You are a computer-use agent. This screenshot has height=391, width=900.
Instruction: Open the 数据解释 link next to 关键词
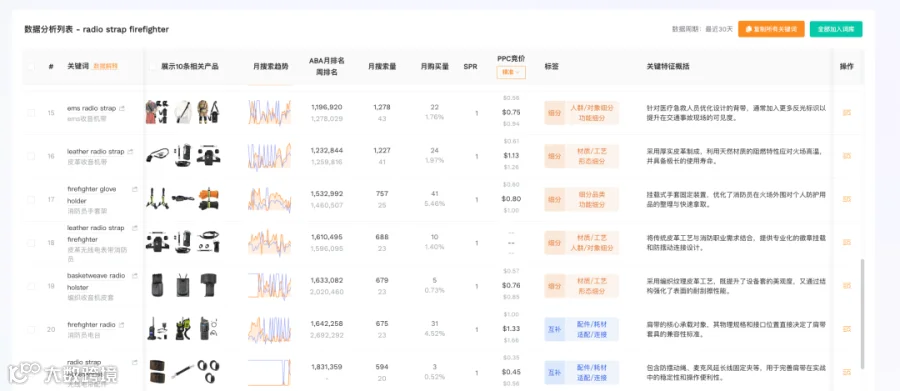(x=106, y=67)
